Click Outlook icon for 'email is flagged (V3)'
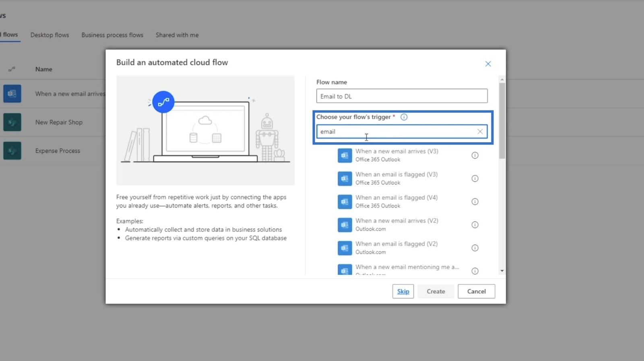The image size is (644, 361). [345, 178]
